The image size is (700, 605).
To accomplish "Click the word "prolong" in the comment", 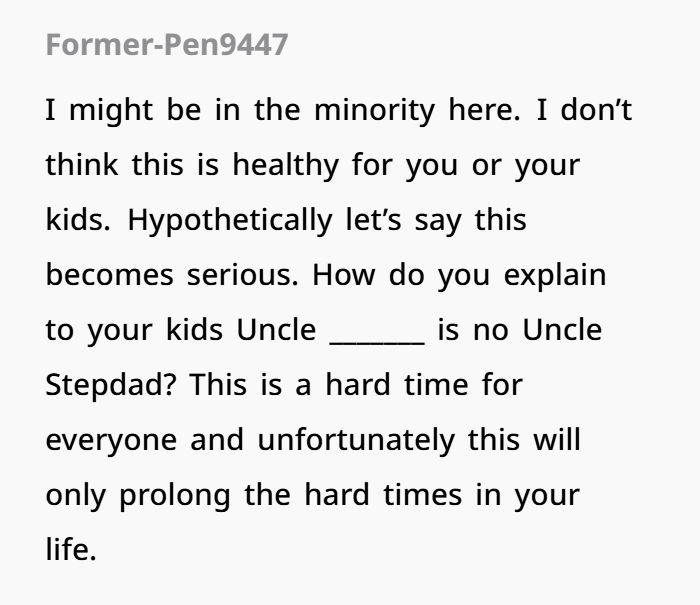I will click(175, 497).
